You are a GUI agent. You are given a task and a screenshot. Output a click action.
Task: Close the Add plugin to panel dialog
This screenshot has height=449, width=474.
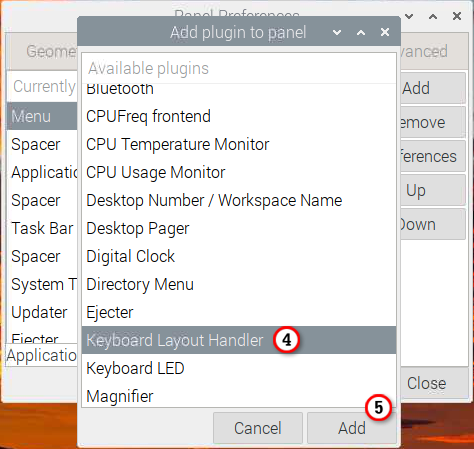point(385,32)
